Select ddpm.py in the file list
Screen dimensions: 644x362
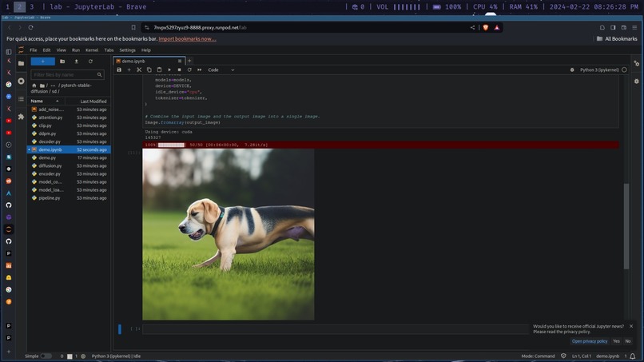coord(69,133)
